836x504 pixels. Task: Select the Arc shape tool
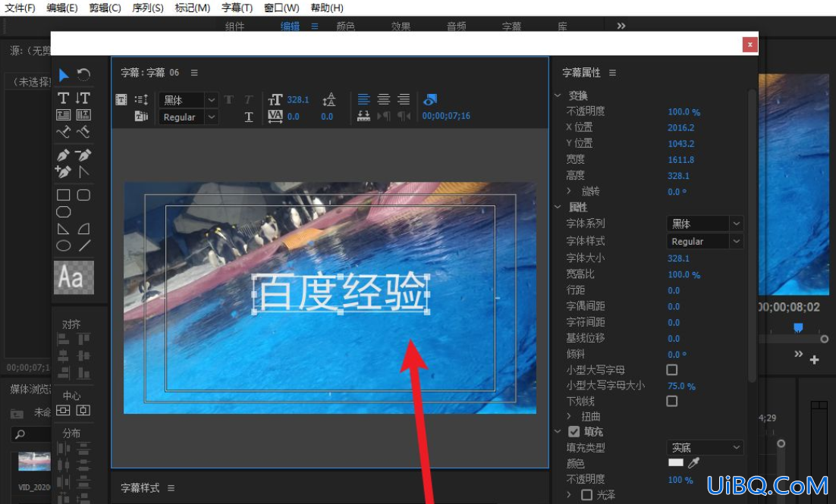[83, 229]
